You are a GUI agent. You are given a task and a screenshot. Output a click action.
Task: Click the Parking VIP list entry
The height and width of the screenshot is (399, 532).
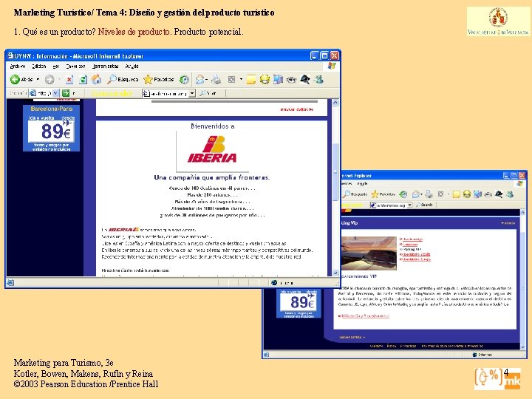(x=411, y=250)
